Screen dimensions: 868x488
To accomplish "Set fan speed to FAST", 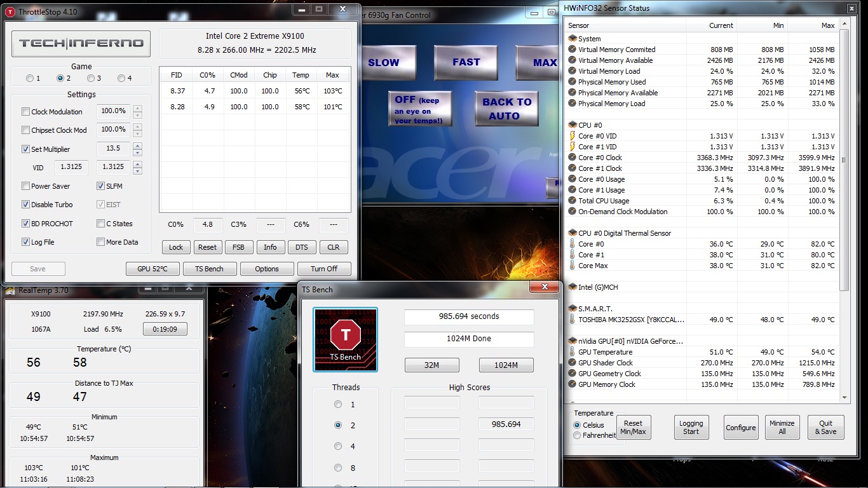I will click(x=466, y=62).
